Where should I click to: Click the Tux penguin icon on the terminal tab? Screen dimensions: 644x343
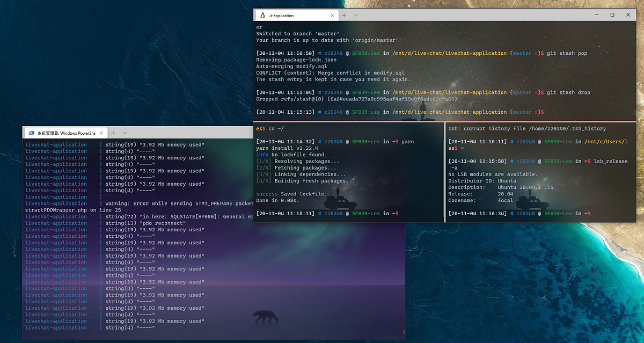pyautogui.click(x=262, y=15)
